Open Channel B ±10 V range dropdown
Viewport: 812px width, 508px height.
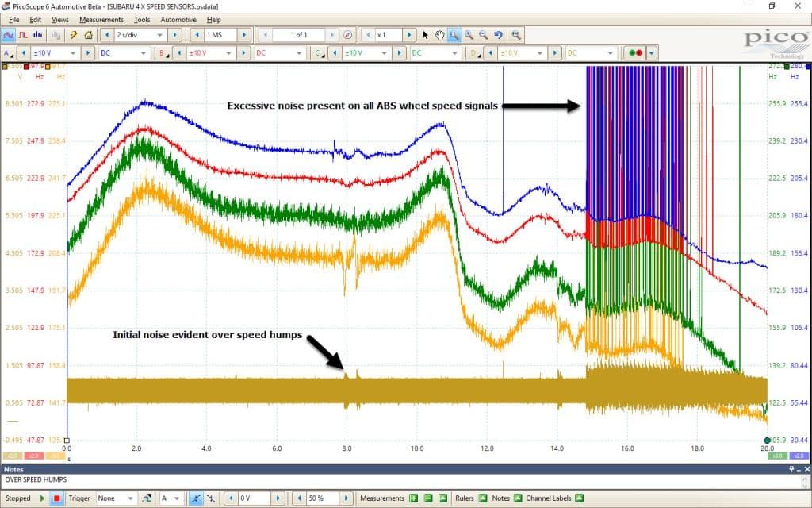pyautogui.click(x=211, y=53)
